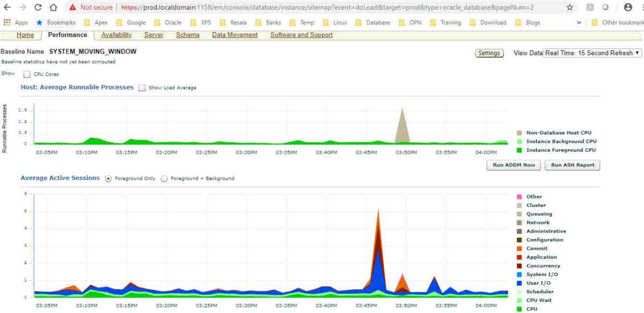Viewport: 644px width, 313px height.
Task: Select the Foreground + Background radio button
Action: 164,178
